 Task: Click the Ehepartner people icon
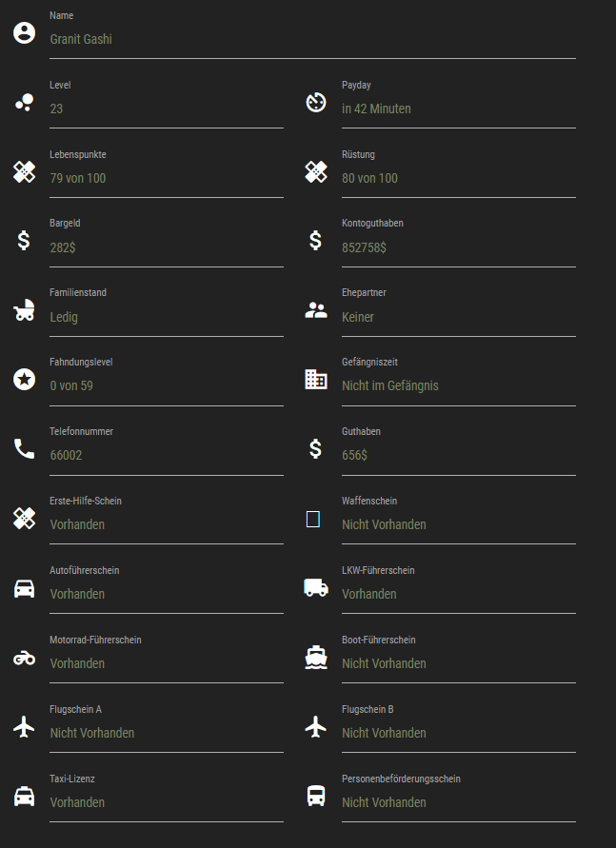[316, 310]
